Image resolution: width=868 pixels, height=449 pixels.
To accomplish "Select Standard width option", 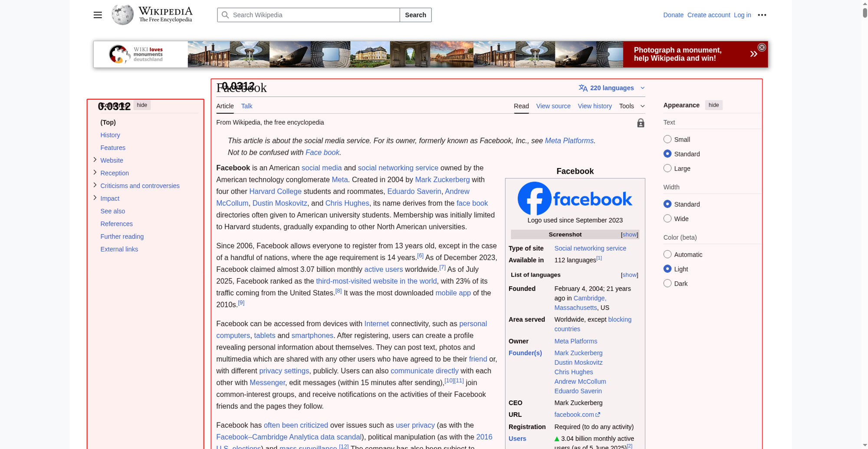I will [x=667, y=204].
